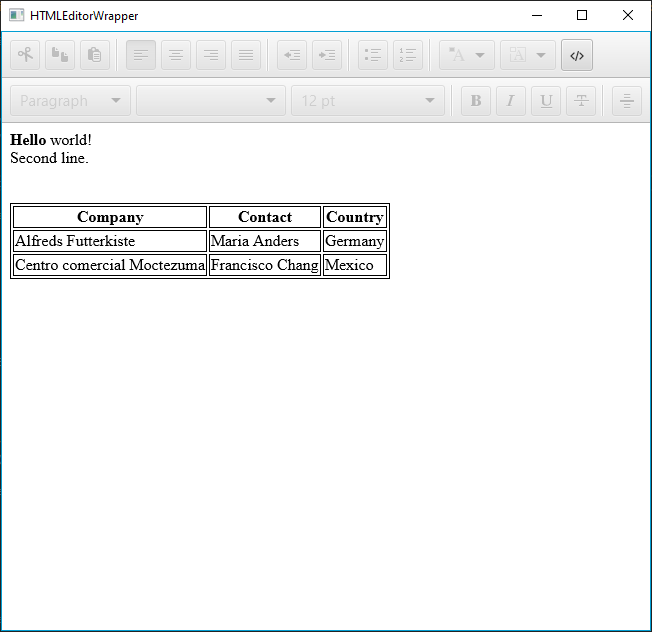Click the text "Second line."

pos(49,158)
